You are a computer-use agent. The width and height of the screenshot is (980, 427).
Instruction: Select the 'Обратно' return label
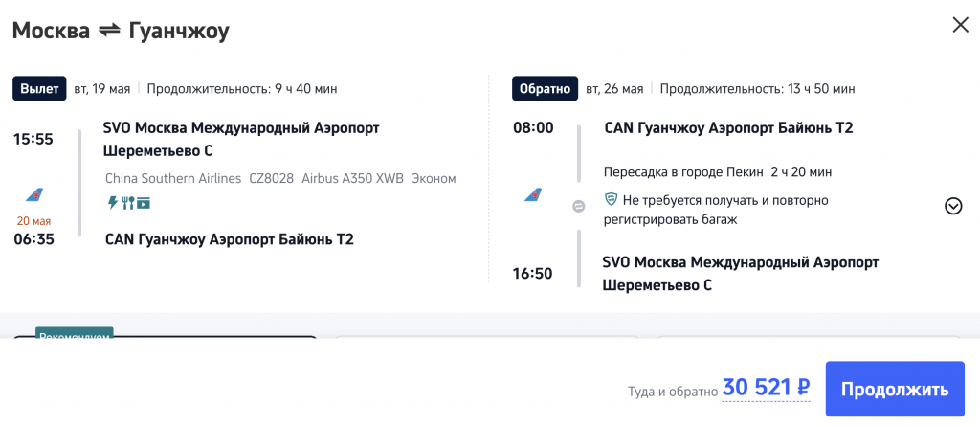pos(545,89)
